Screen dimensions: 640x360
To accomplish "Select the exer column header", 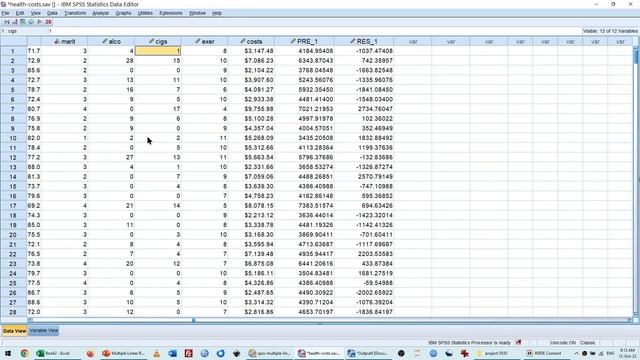I will (204, 41).
